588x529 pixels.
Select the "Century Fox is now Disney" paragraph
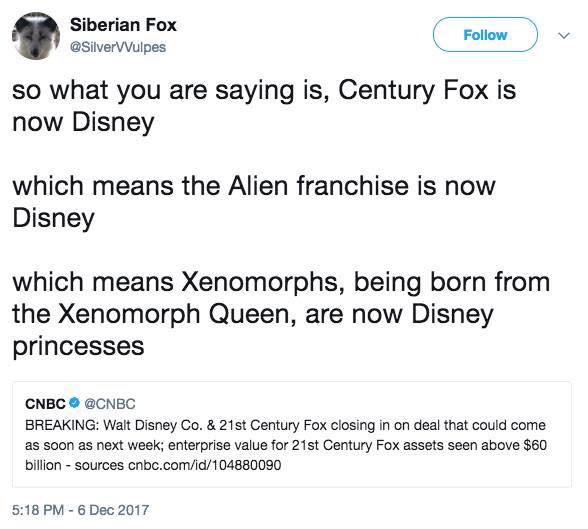click(264, 106)
